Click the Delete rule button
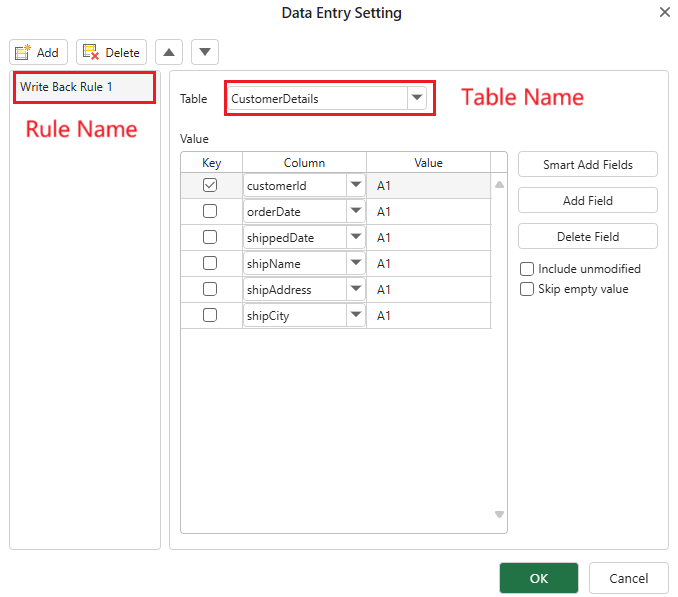The height and width of the screenshot is (597, 678). 111,52
